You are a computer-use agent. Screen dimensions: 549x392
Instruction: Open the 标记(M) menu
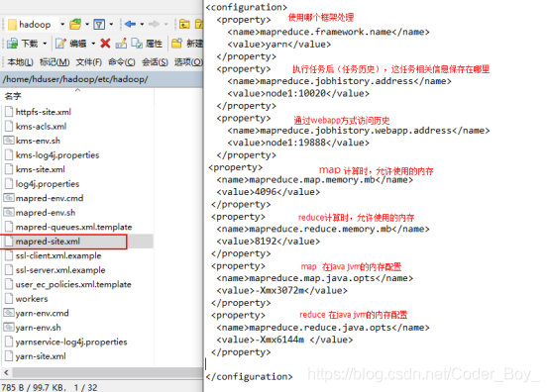click(55, 62)
